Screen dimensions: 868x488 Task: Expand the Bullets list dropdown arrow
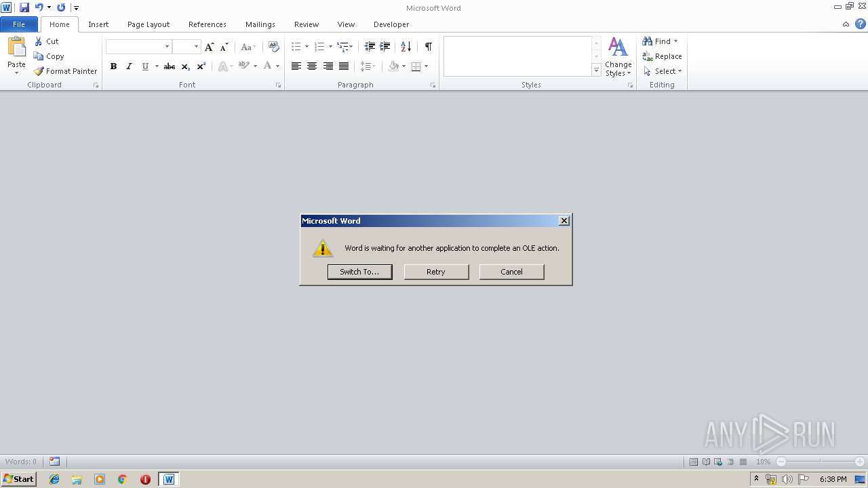pos(307,47)
